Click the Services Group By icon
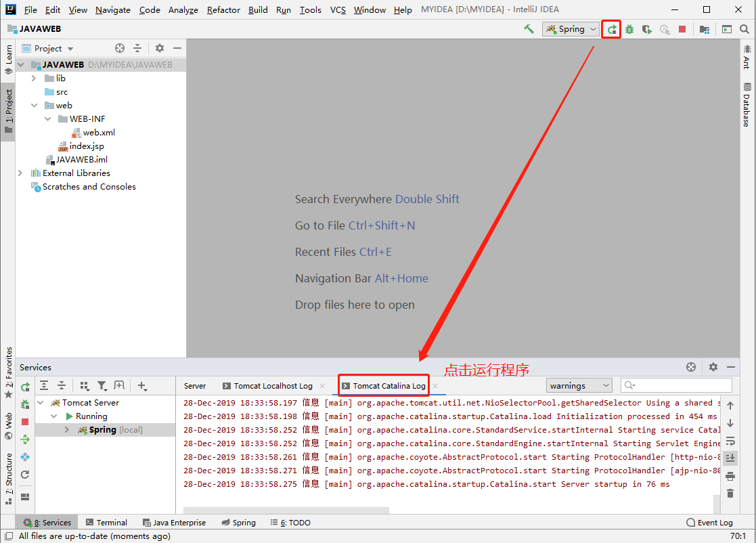This screenshot has height=543, width=756. 85,385
